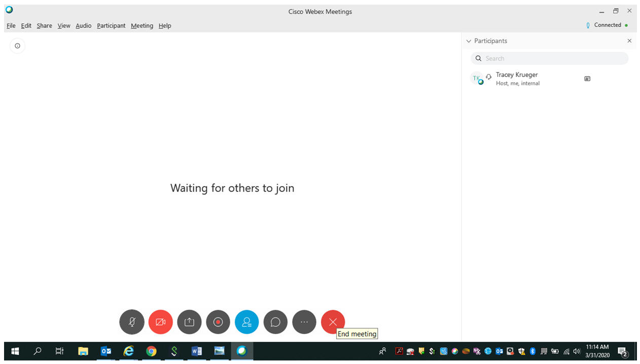Click the video icon next to Tracey Krueger

[x=587, y=79]
